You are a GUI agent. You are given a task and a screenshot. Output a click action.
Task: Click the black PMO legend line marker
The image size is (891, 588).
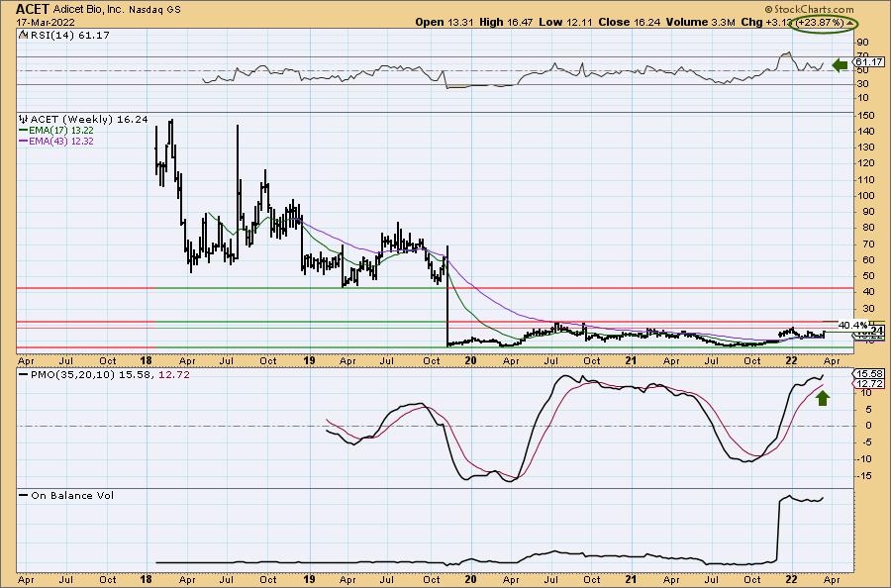point(24,375)
